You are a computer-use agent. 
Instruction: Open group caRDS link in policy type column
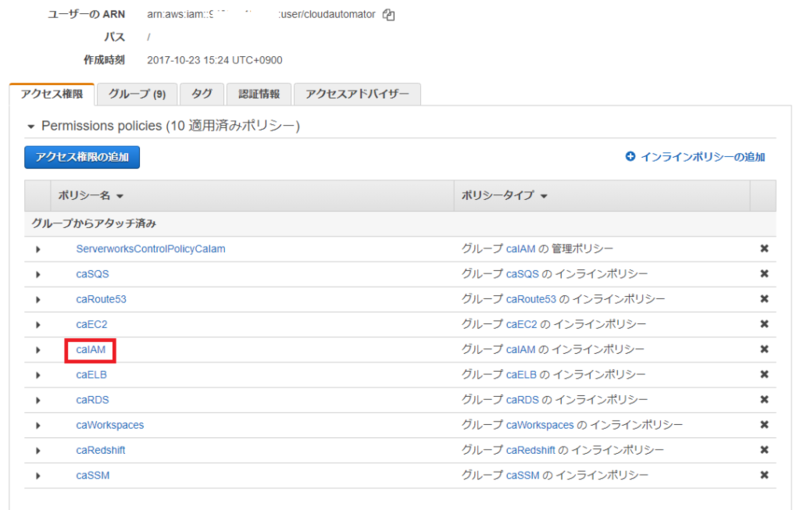(x=522, y=400)
